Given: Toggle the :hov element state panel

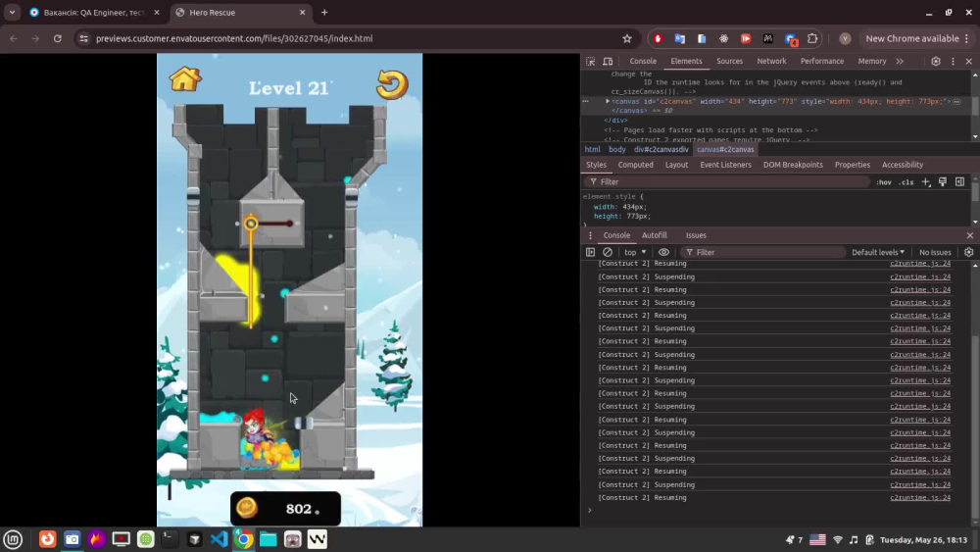Looking at the screenshot, I should (883, 182).
